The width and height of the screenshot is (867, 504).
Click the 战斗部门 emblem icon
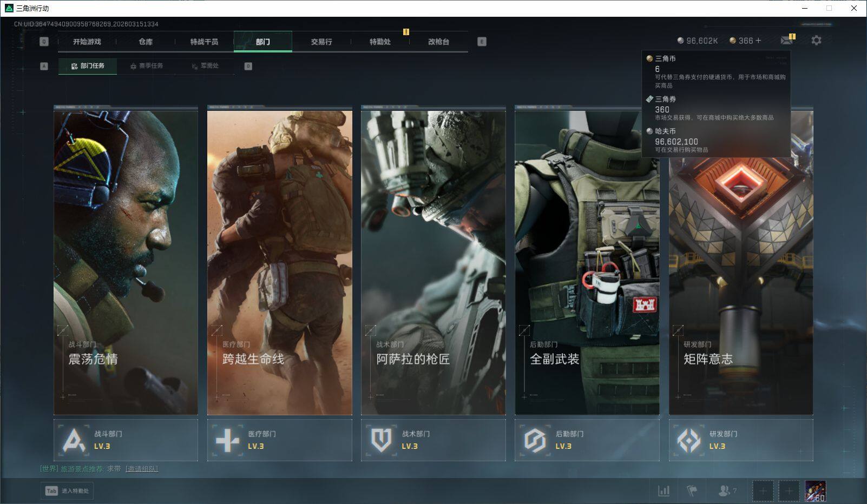[74, 440]
